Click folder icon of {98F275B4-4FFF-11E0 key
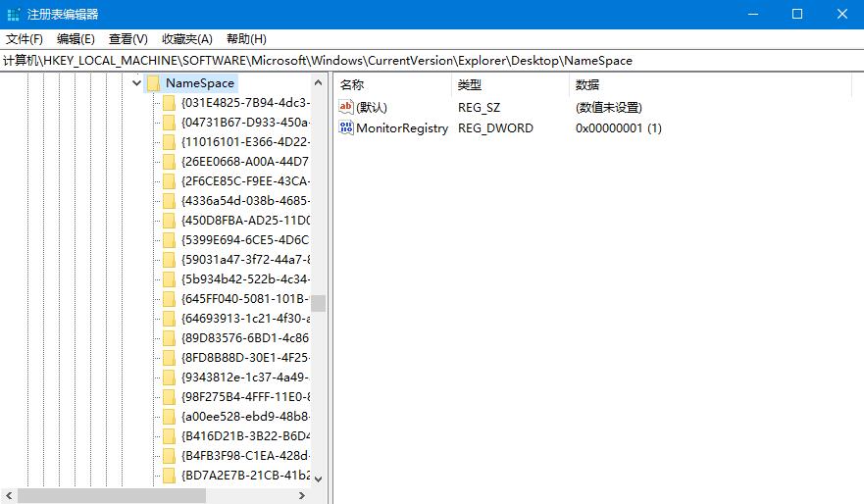This screenshot has height=504, width=864. 169,396
